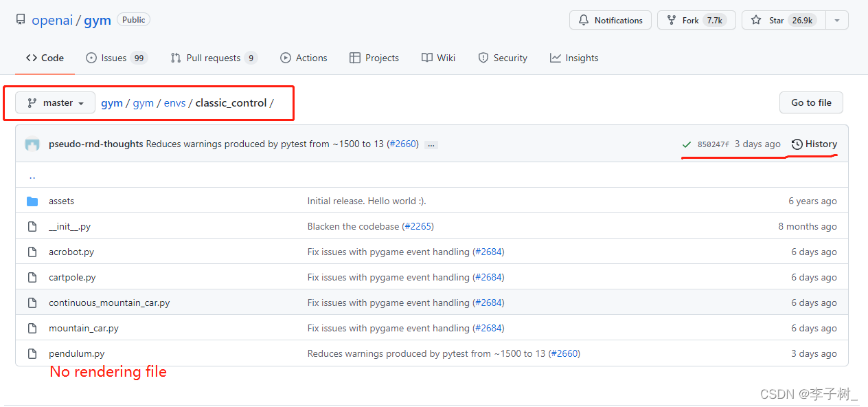Open the mountain_car.py file
868x407 pixels.
click(x=84, y=328)
